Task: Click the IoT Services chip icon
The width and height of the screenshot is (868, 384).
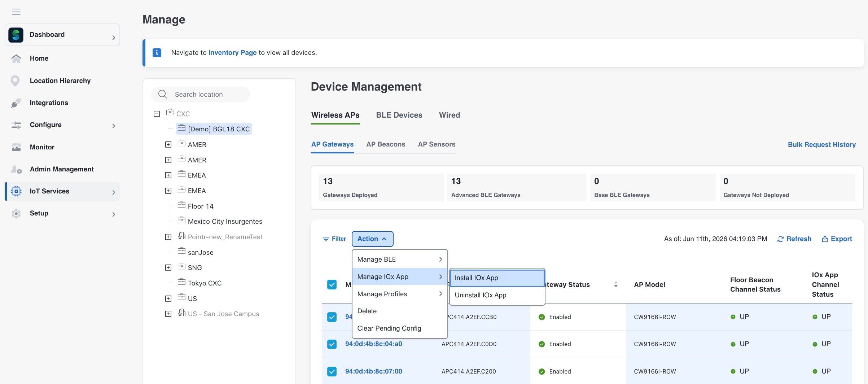Action: tap(16, 191)
